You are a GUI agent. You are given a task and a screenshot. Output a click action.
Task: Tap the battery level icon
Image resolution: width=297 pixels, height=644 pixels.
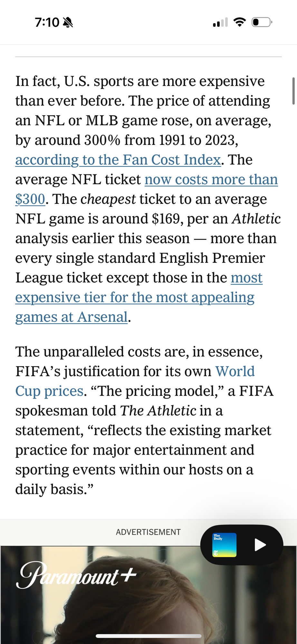pyautogui.click(x=262, y=22)
